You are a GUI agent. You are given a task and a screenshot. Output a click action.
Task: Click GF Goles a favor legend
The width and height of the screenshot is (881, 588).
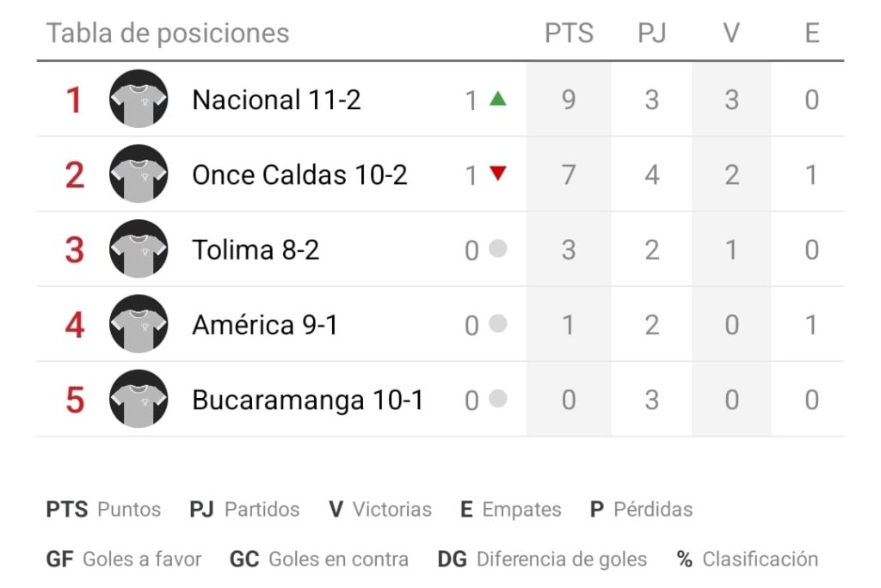[124, 560]
